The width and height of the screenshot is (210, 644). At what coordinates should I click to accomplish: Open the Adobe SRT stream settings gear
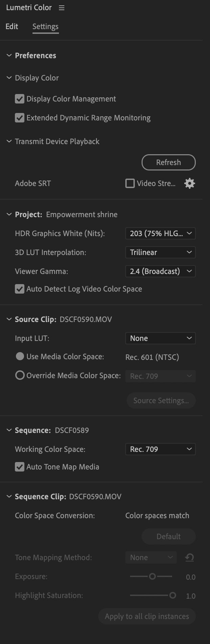[x=189, y=183]
